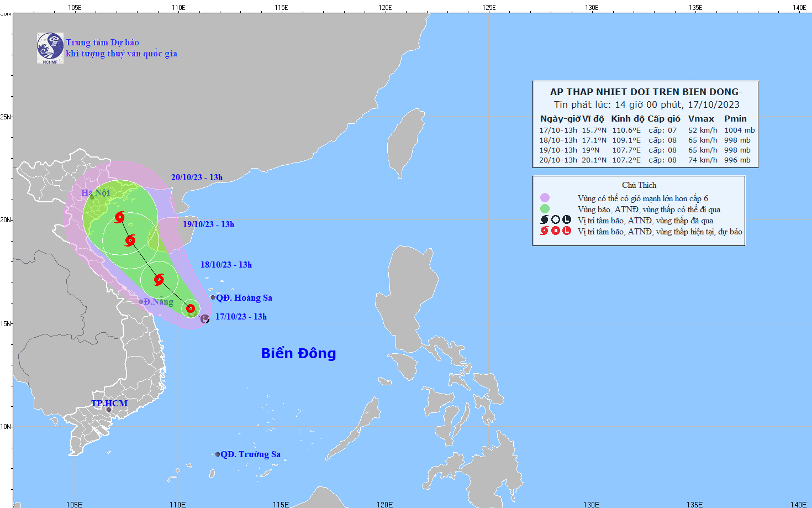
Task: Click the '1004 mb' Pmin cell
Action: [740, 130]
